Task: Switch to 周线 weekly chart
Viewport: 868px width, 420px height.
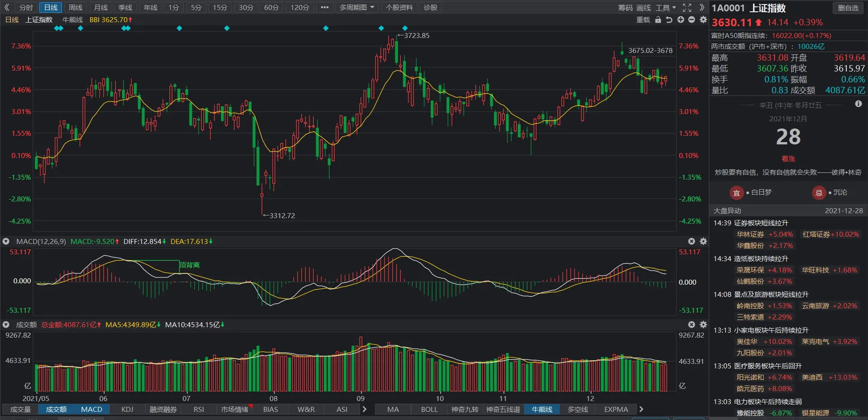Action: click(75, 8)
